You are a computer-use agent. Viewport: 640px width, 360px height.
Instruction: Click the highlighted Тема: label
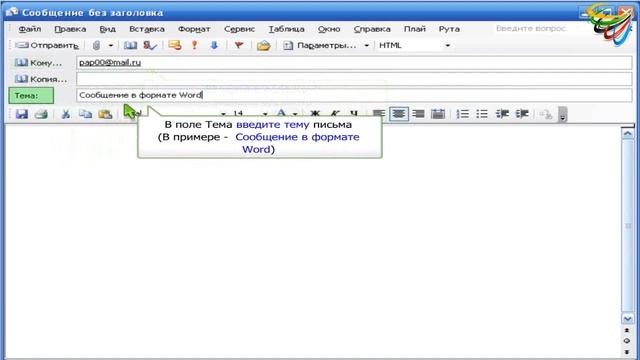pos(31,96)
